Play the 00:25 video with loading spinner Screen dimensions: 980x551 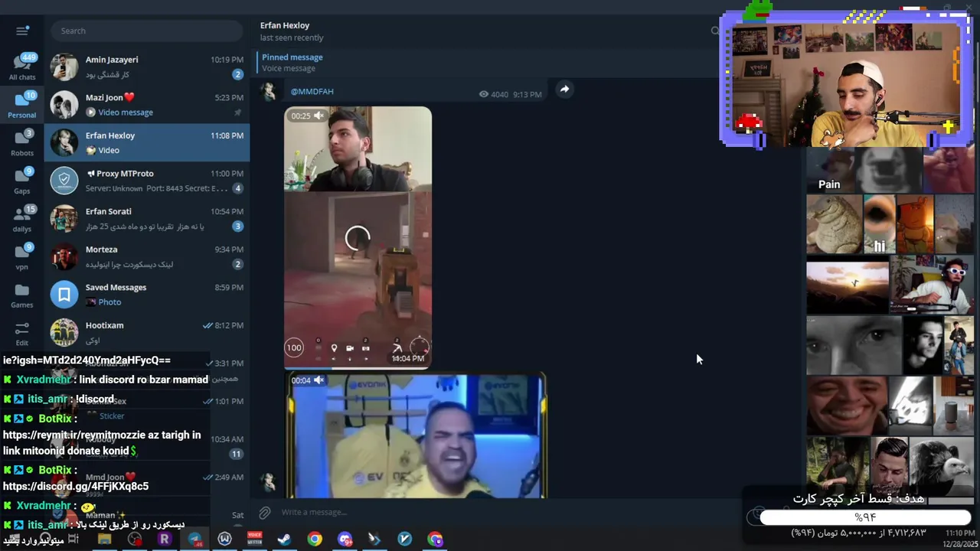tap(358, 238)
